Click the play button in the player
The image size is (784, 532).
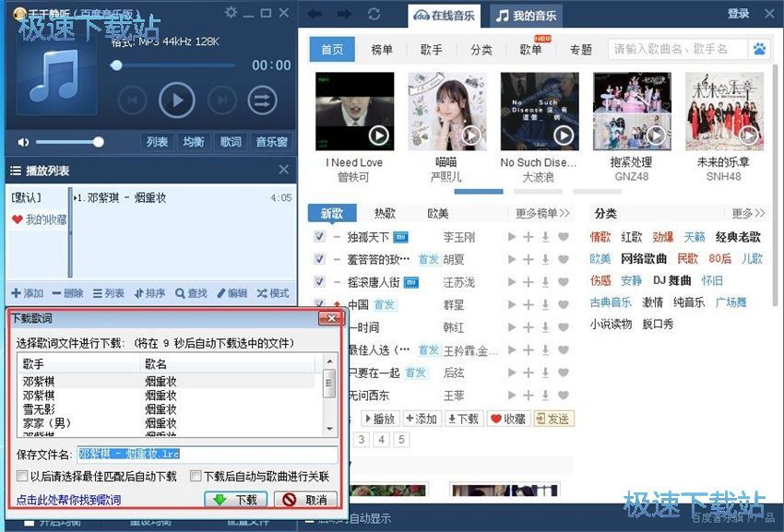(176, 100)
